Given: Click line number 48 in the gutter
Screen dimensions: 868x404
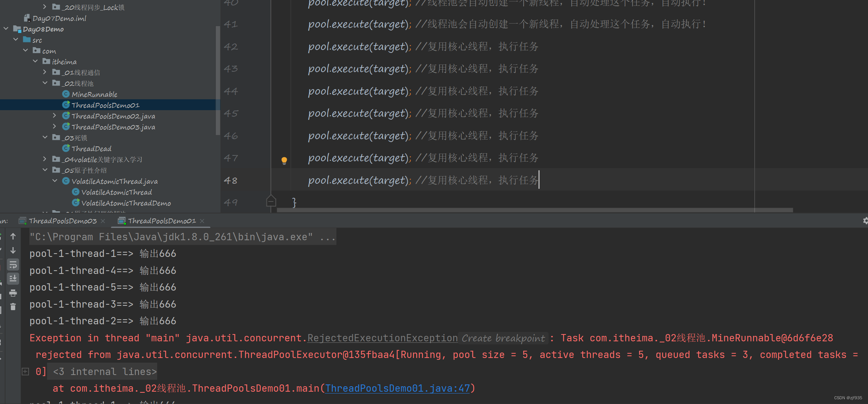Looking at the screenshot, I should pos(231,180).
